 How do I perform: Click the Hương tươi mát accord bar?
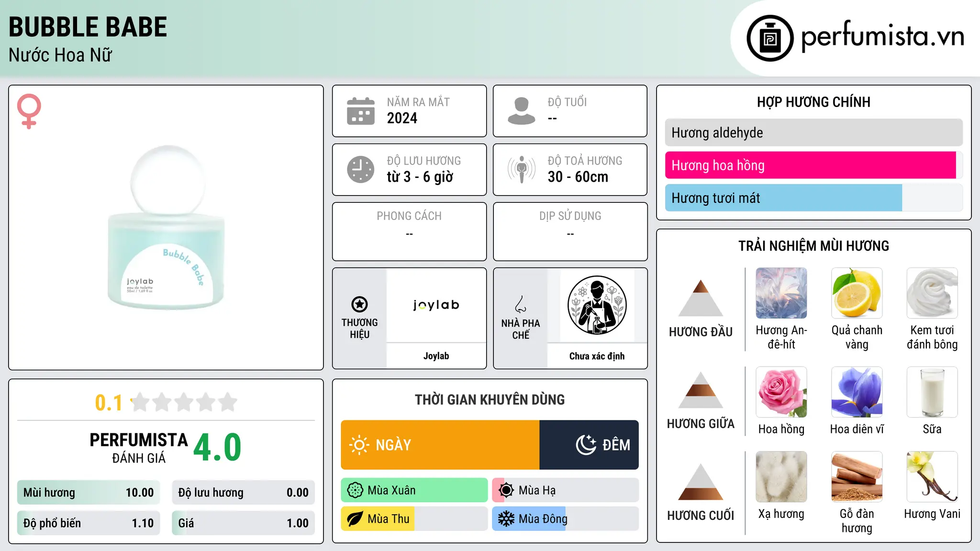813,198
